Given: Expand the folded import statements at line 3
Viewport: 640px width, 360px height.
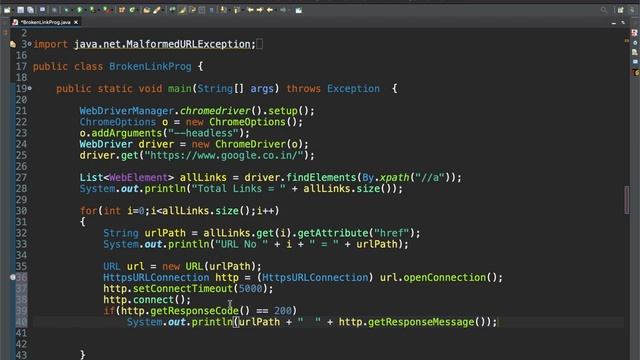Looking at the screenshot, I should (29, 44).
